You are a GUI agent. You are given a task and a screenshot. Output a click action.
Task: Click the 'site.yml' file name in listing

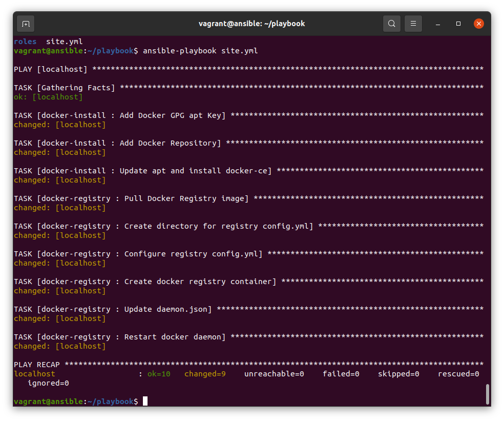65,42
